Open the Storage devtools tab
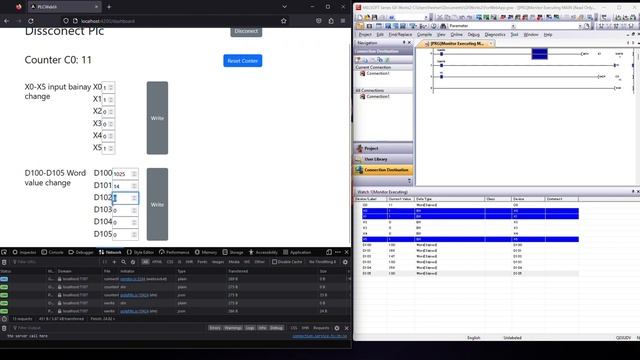 click(232, 252)
